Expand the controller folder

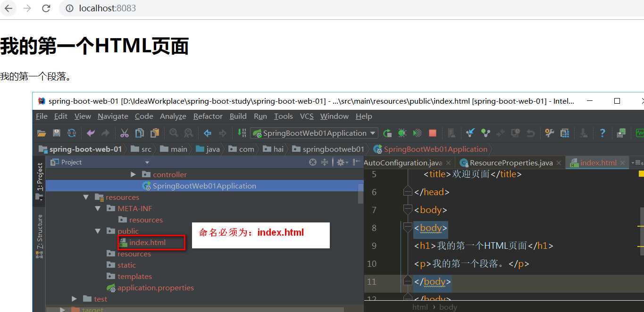(134, 174)
